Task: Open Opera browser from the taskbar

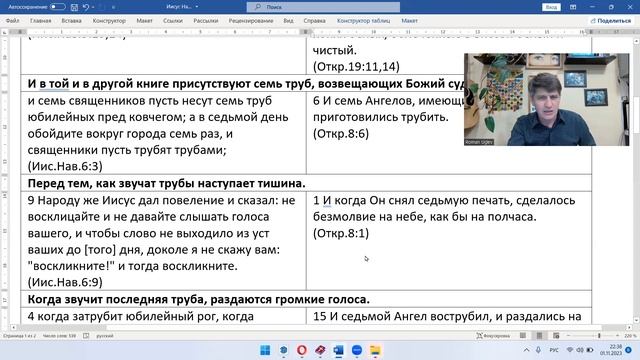Action: coord(302,350)
